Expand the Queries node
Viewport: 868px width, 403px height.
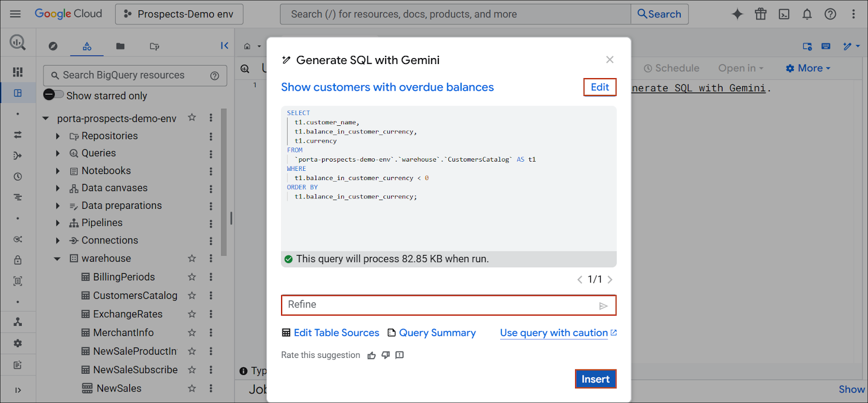58,153
